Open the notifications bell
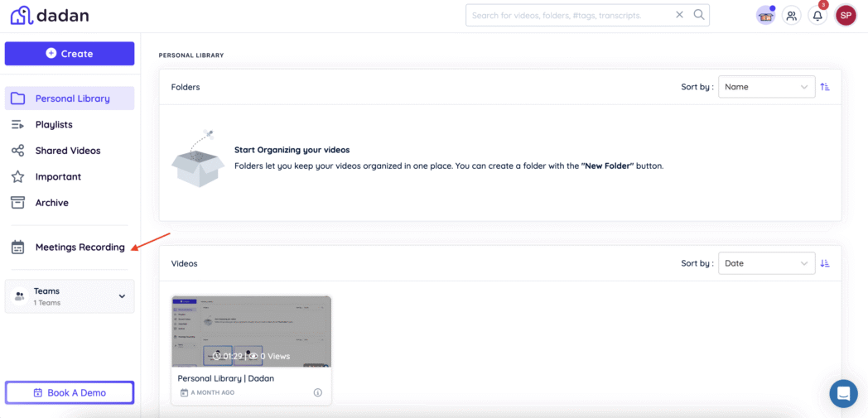Screen dimensions: 868x418 (x=817, y=16)
